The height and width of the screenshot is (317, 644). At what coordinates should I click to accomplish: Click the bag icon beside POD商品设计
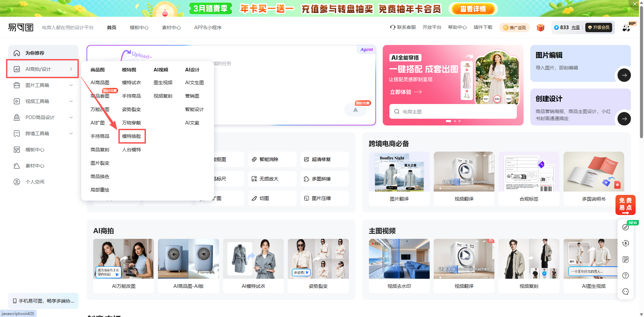(x=17, y=117)
